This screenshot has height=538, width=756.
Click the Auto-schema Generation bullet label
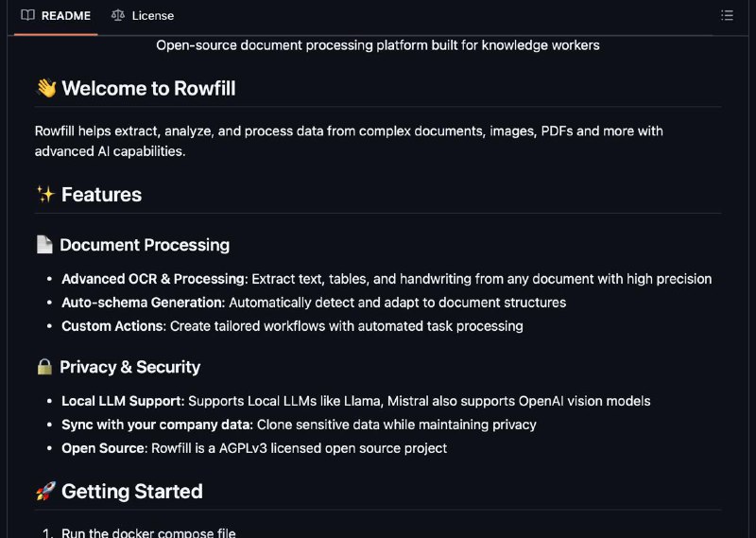click(x=144, y=303)
